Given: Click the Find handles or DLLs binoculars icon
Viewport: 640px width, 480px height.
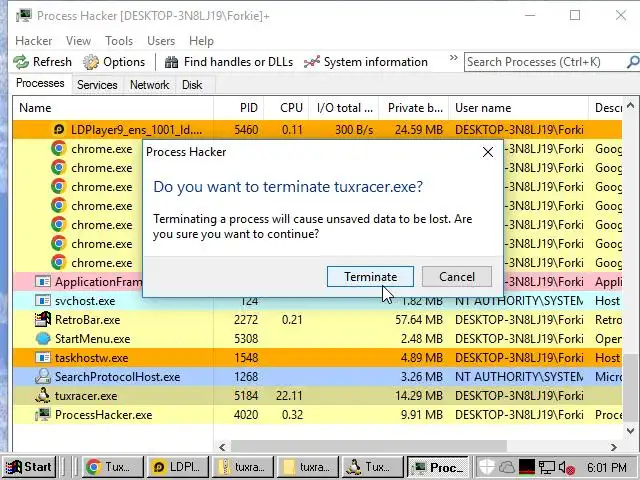Looking at the screenshot, I should tap(171, 62).
